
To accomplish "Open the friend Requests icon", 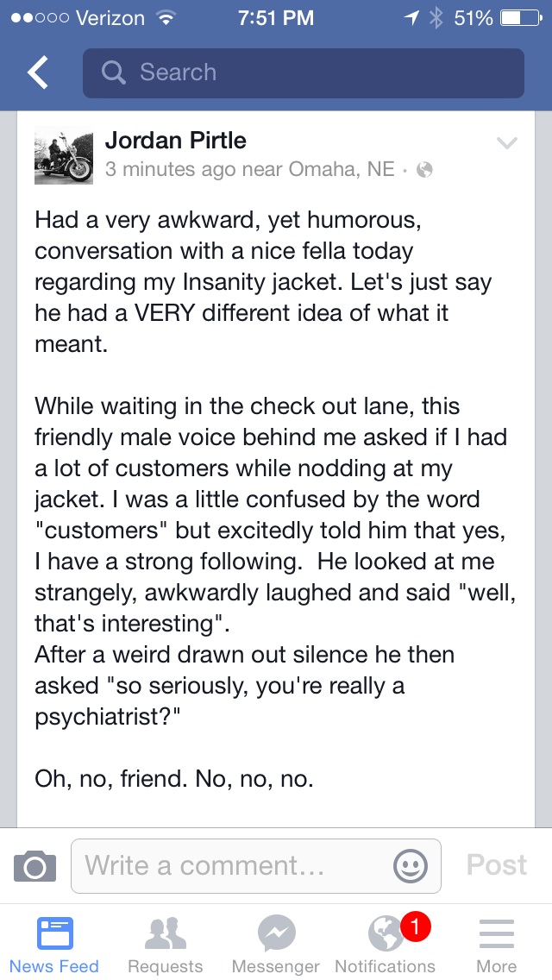I will 165,933.
